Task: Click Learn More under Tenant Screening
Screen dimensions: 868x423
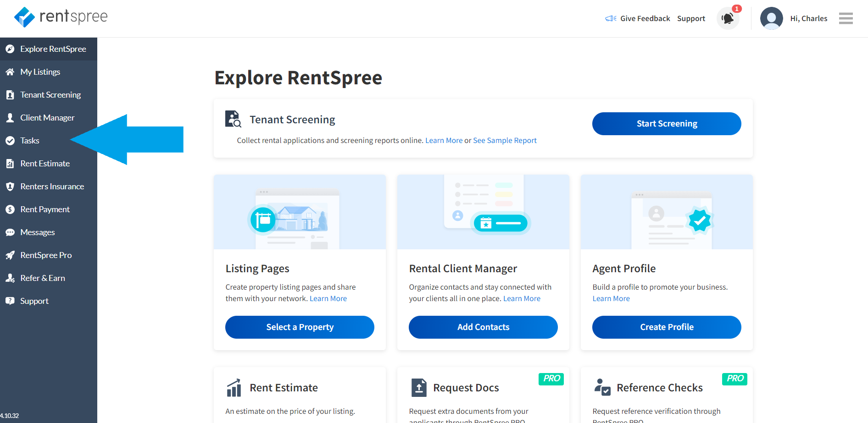Action: coord(444,140)
